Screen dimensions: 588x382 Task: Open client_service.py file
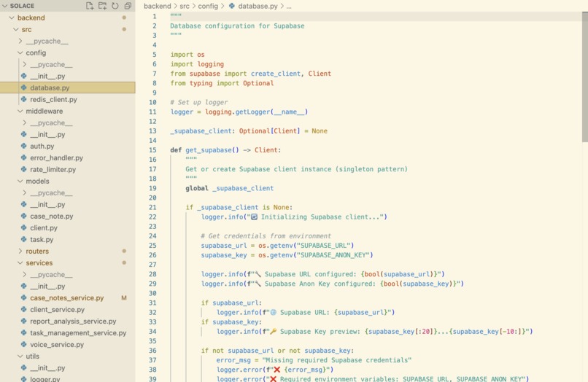coord(57,310)
